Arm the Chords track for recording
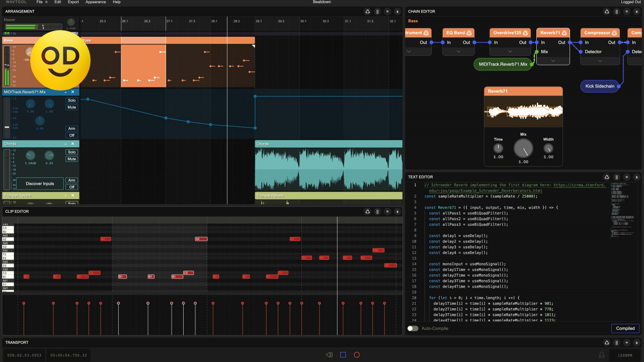 pos(72,180)
